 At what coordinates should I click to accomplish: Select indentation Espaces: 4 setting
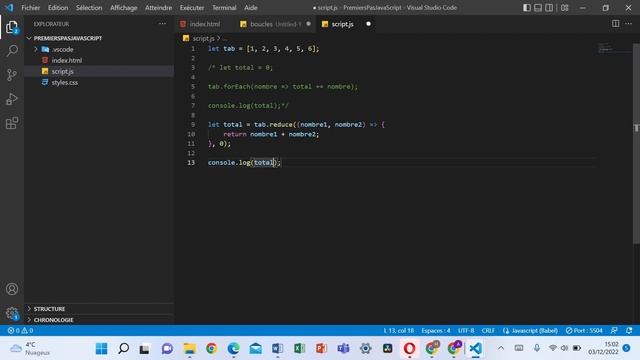click(436, 331)
